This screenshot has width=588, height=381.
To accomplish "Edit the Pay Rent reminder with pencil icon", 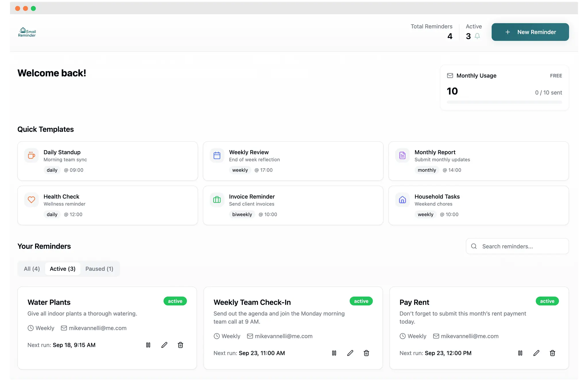I will (x=536, y=353).
